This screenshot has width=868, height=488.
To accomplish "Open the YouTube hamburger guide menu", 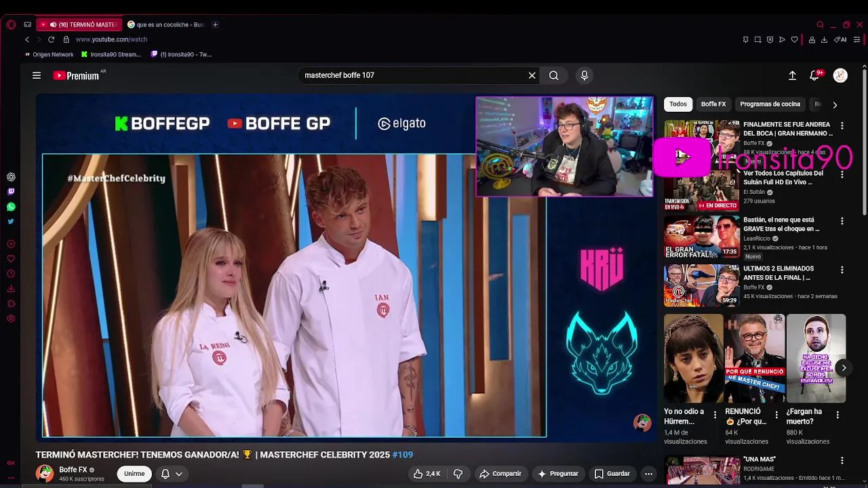I will (37, 75).
